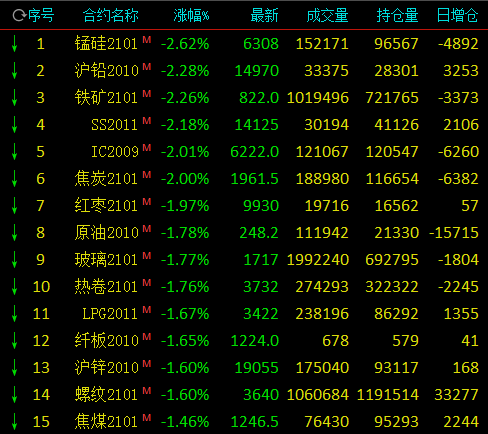The width and height of the screenshot is (488, 434).
Task: Select the 锰硅2101 contract name
Action: (106, 44)
